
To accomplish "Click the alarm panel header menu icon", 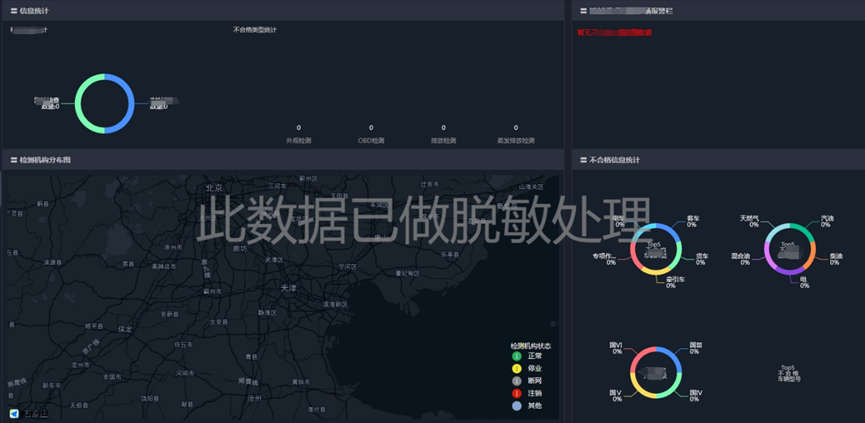I will point(583,10).
